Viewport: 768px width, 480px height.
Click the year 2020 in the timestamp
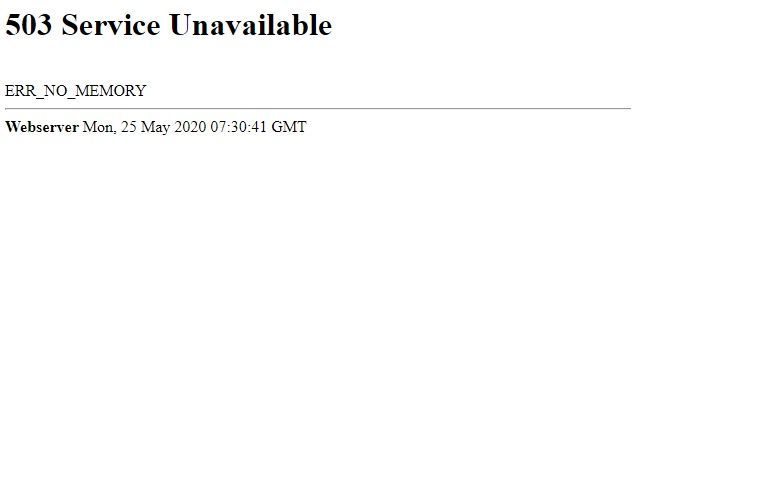click(190, 127)
